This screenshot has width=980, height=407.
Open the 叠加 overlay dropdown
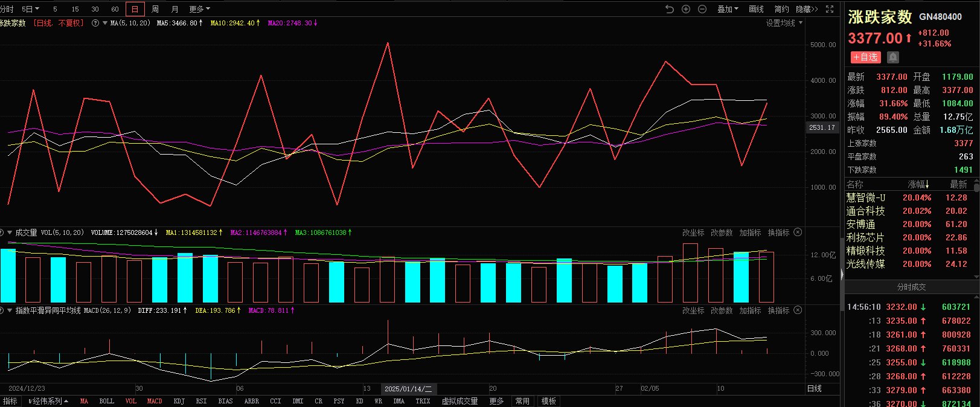click(727, 9)
